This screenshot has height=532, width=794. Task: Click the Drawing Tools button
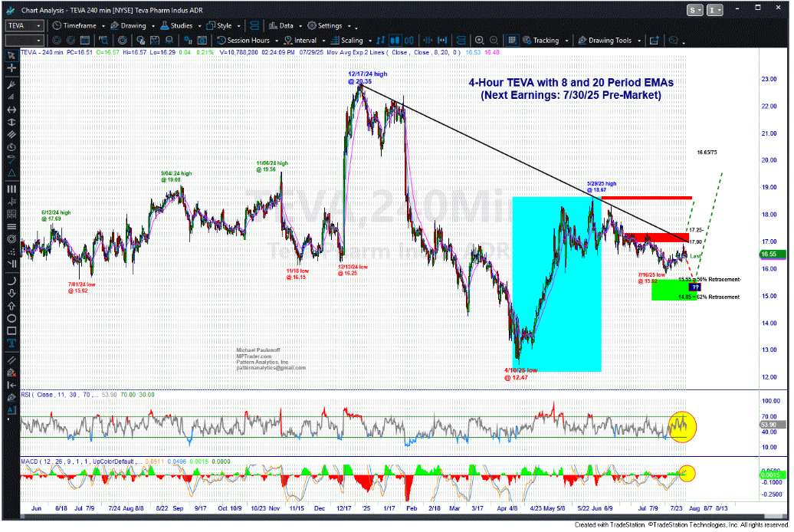pos(605,41)
